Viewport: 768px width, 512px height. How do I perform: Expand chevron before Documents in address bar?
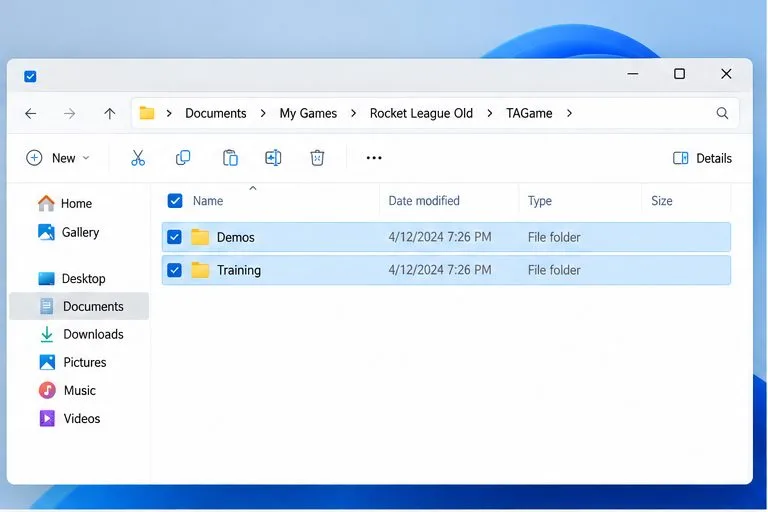[x=169, y=114]
